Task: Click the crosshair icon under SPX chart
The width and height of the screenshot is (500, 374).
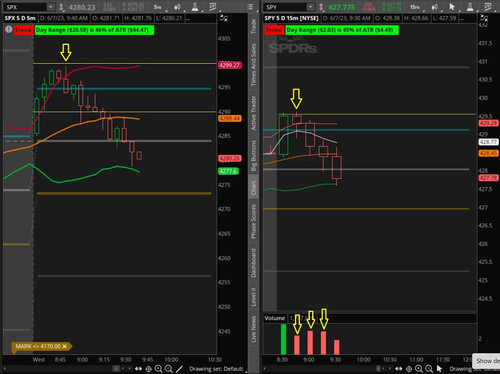Action: (149, 369)
